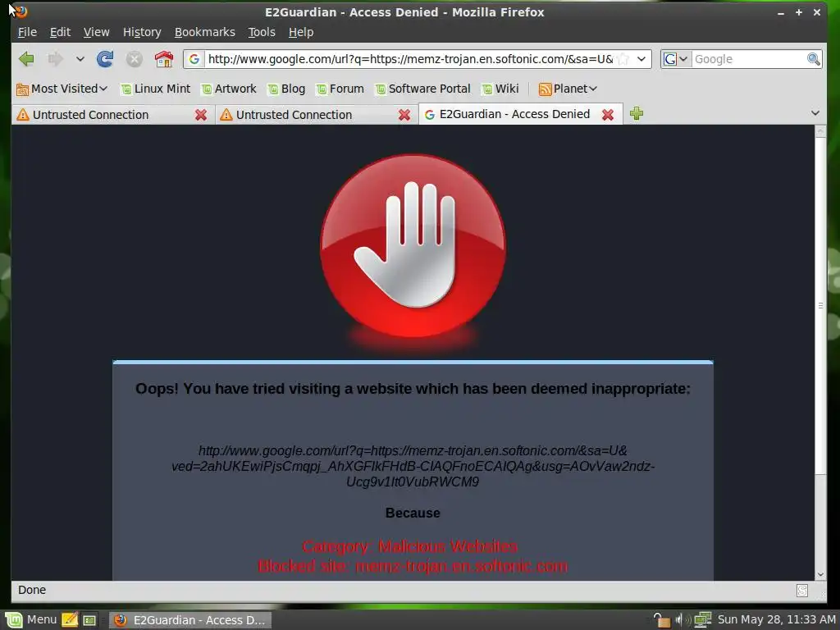Open the Wiki bookmark
The width and height of the screenshot is (840, 630).
[500, 89]
